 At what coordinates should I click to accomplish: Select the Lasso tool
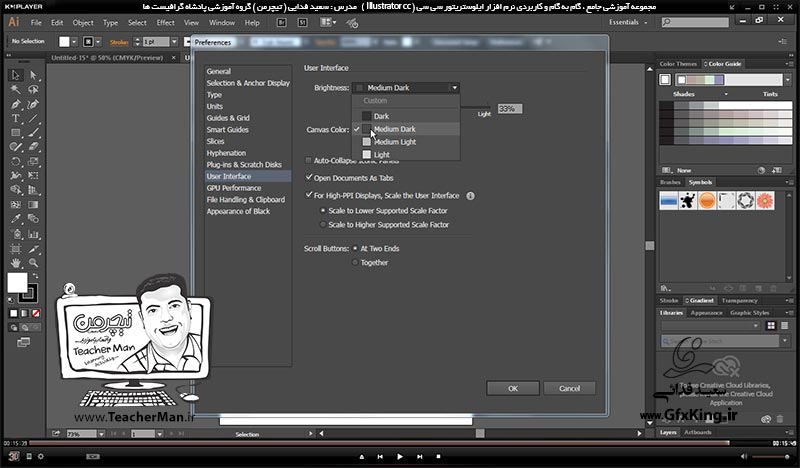coord(33,89)
